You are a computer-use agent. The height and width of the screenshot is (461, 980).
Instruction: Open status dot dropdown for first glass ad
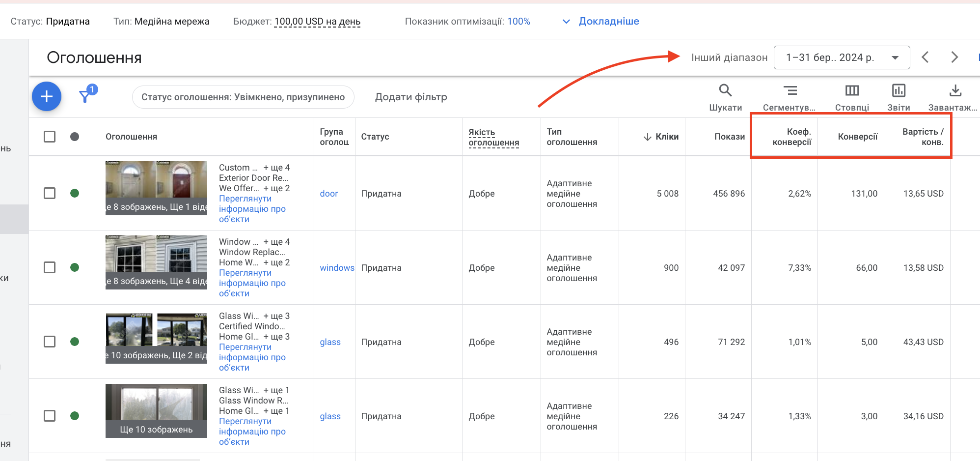[x=75, y=342]
